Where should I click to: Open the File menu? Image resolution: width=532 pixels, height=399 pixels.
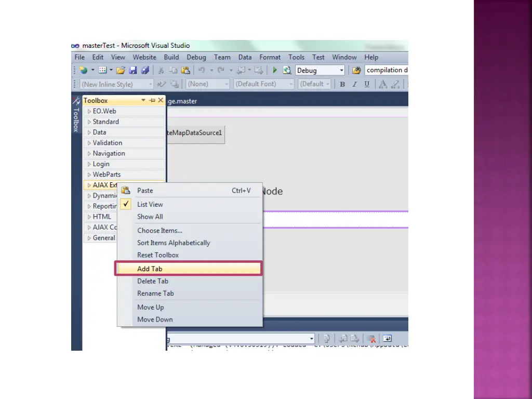pyautogui.click(x=79, y=57)
